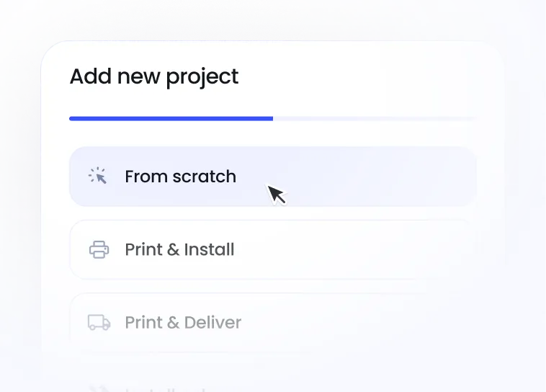Click the faded icon on the bottom option
Image resolution: width=546 pixels, height=392 pixels.
tap(97, 388)
